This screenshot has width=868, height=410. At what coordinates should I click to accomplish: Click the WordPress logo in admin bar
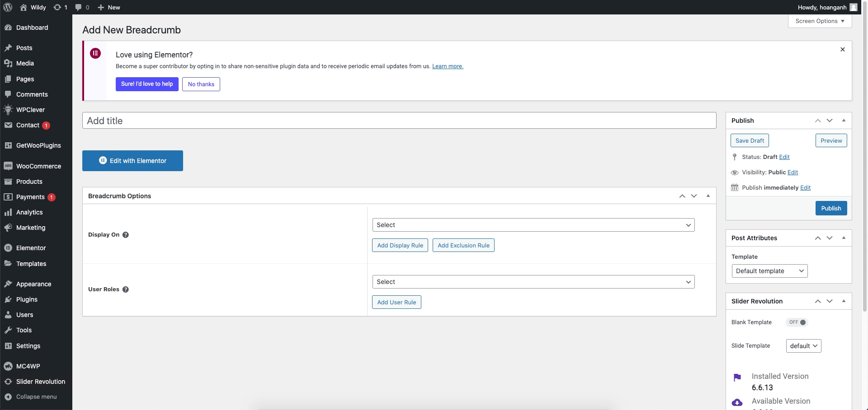tap(8, 7)
